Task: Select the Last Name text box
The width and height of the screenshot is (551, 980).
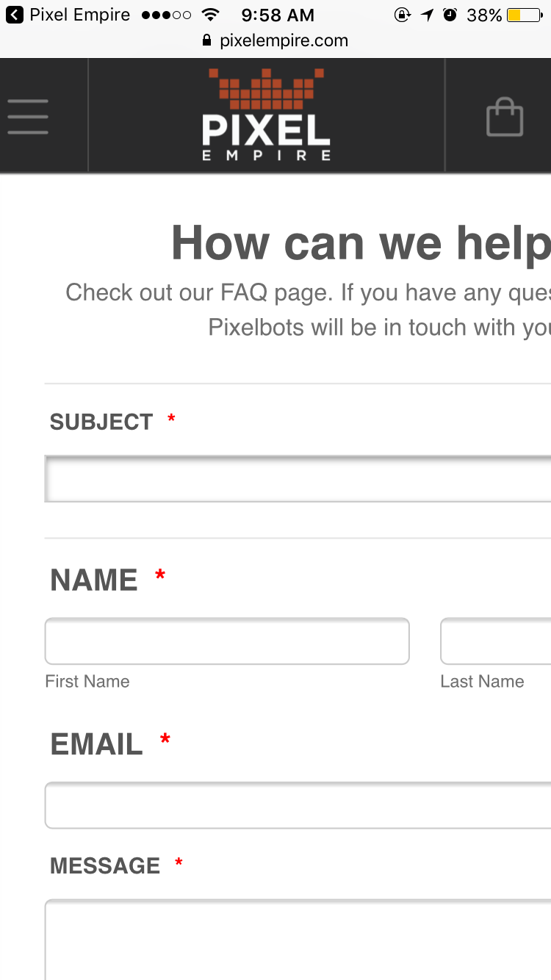Action: click(496, 641)
